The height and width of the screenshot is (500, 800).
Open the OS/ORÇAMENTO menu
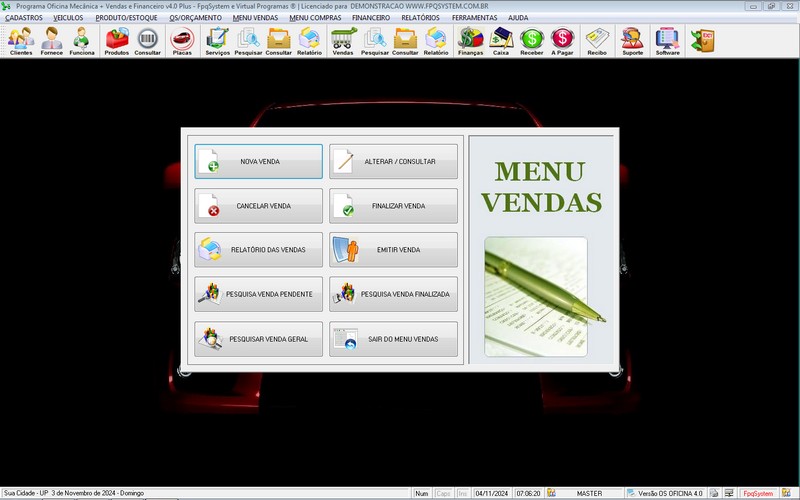[195, 18]
